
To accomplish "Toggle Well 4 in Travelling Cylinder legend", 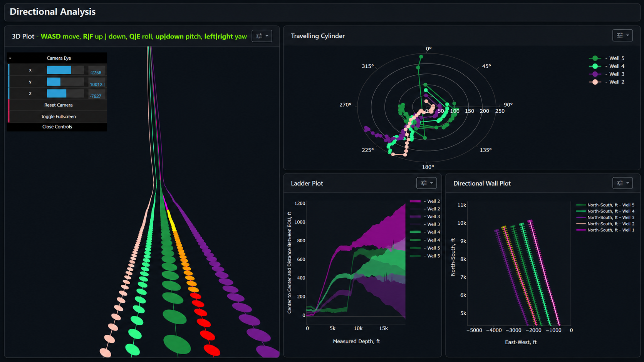I will tap(607, 66).
